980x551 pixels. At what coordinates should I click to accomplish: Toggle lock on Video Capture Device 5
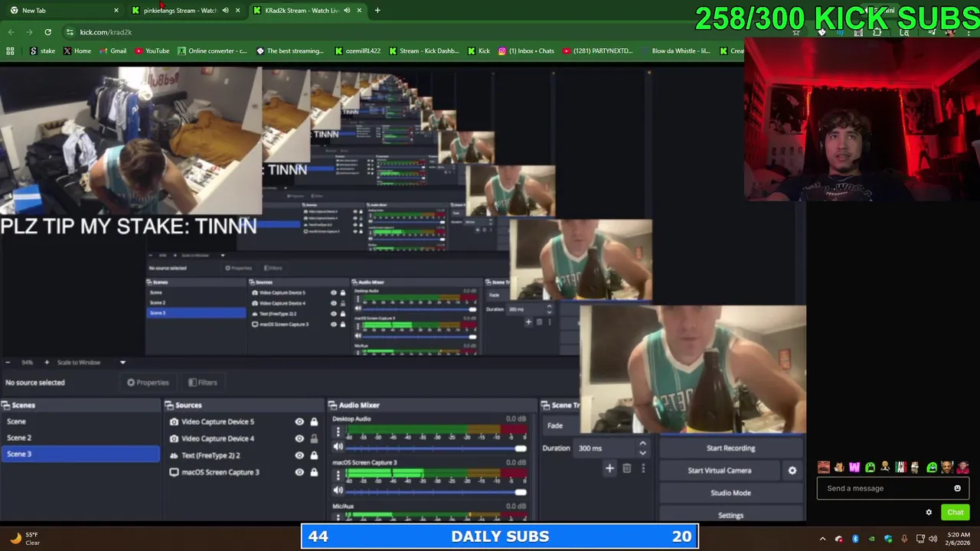click(314, 422)
